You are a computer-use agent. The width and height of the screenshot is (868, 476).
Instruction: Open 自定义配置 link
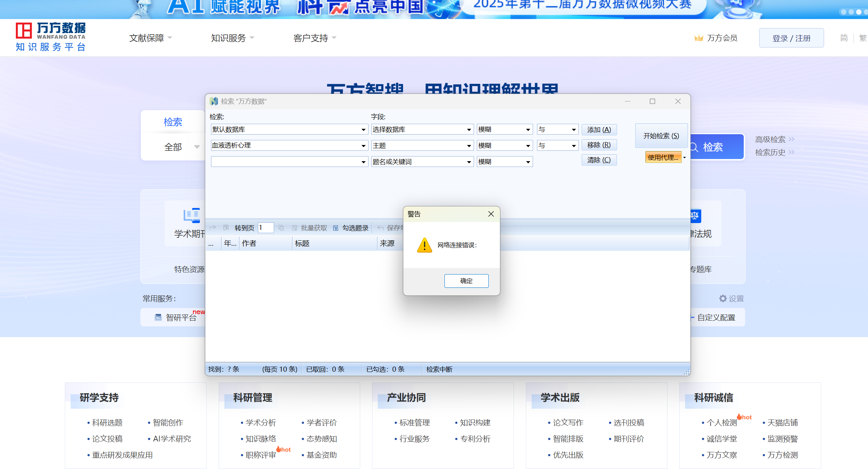(716, 317)
